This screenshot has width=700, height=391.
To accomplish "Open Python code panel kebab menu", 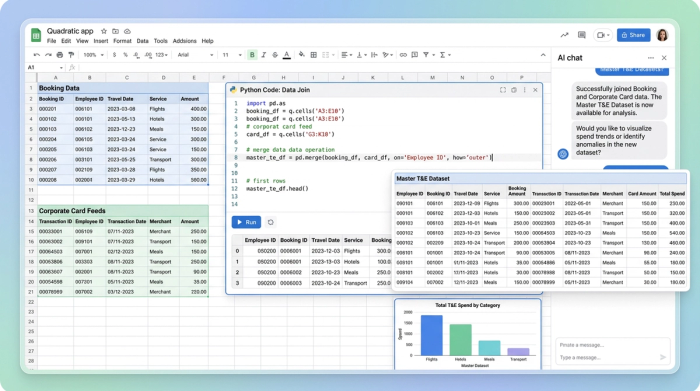I will pyautogui.click(x=525, y=90).
